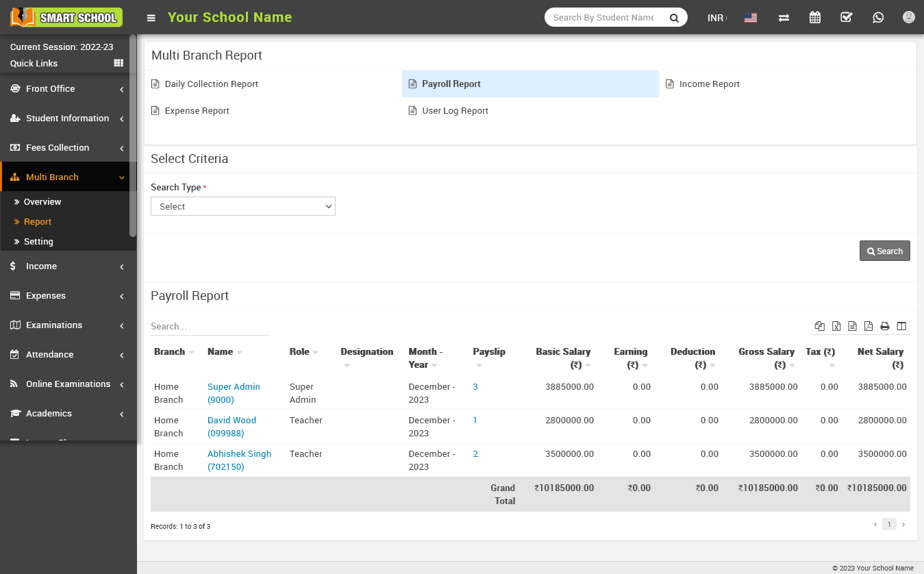Export payroll table to Excel
The image size is (924, 574).
click(x=836, y=326)
